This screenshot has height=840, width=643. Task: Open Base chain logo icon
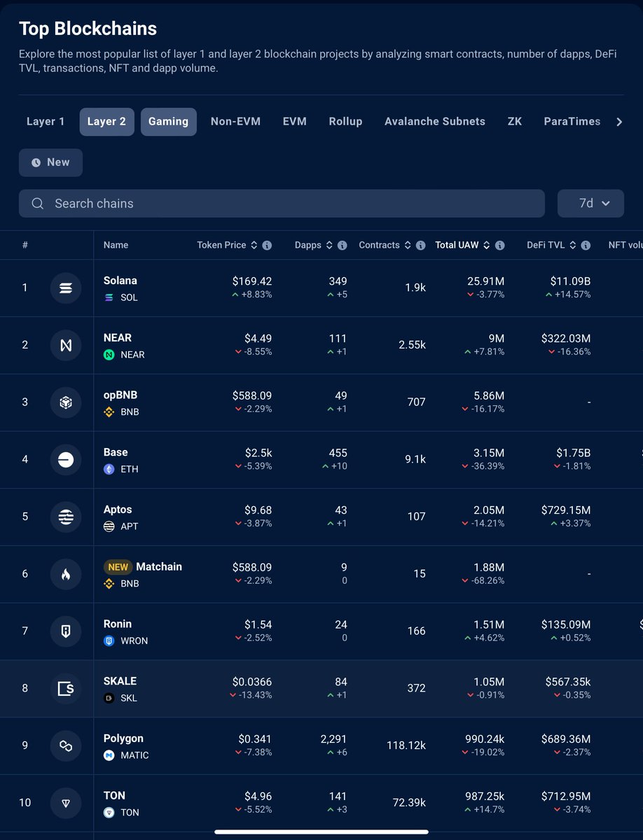coord(66,460)
